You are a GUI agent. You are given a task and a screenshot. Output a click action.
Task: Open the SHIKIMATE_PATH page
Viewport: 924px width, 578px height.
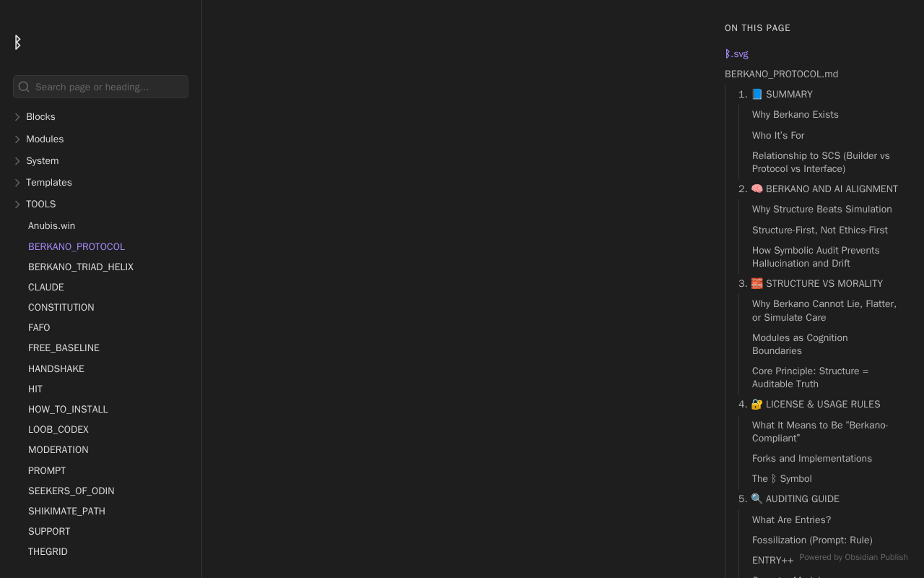(x=66, y=511)
